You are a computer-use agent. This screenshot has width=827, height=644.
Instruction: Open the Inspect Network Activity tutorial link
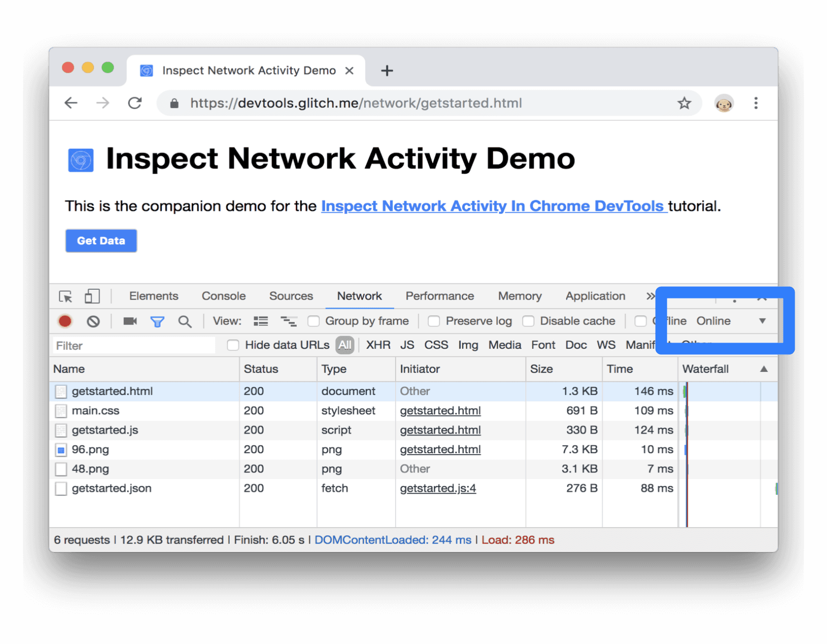493,206
